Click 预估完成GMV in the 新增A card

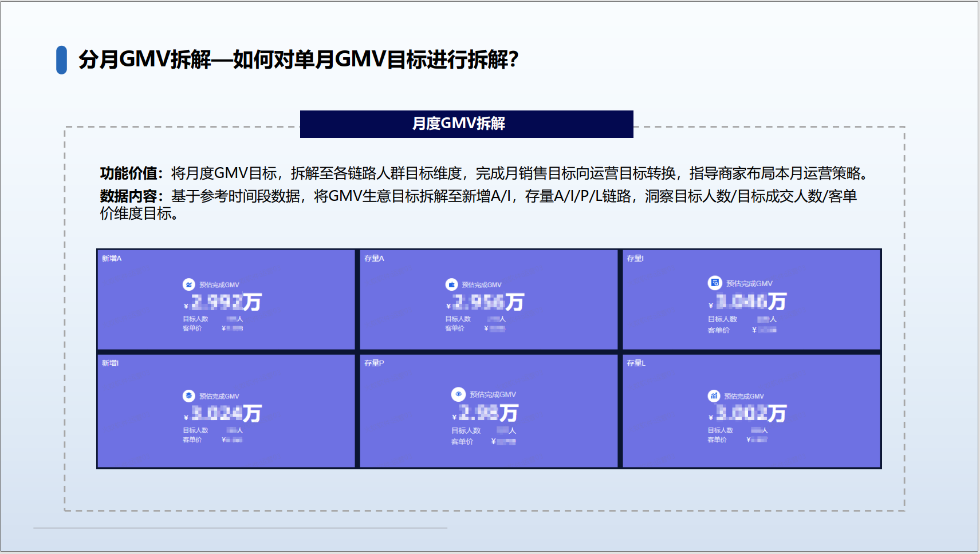[x=219, y=285]
